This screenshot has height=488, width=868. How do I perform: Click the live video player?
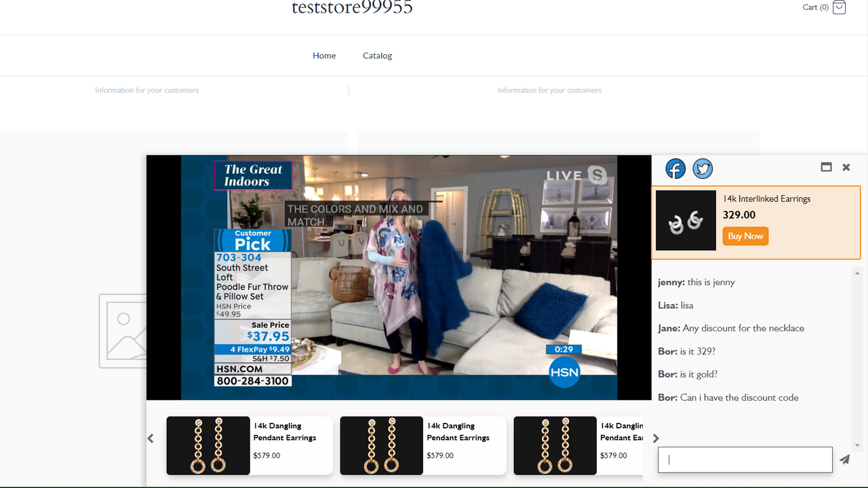point(399,278)
